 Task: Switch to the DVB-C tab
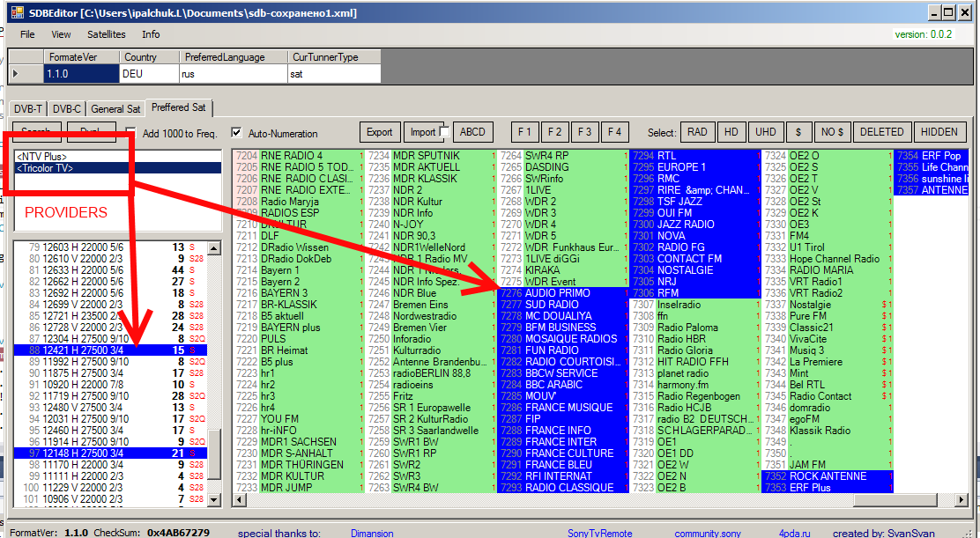point(66,109)
